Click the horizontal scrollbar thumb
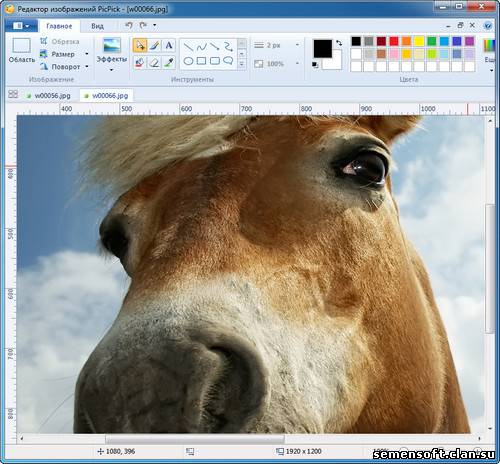Viewport: 500px width, 464px height. 195,439
